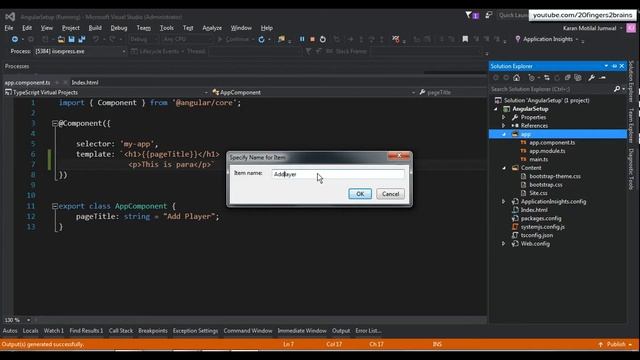Select main.ts in Solution Explorer
640x360 pixels.
538,160
